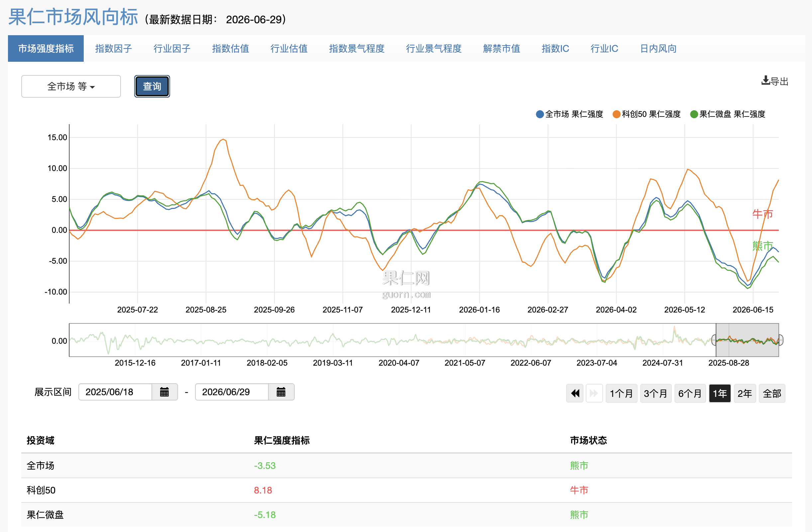812x532 pixels.
Task: Click the 果仁微盘 row name cell
Action: point(45,515)
